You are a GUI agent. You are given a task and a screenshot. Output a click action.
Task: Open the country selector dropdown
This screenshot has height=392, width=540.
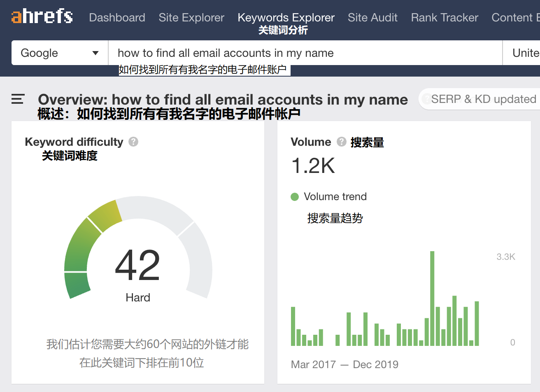point(521,53)
